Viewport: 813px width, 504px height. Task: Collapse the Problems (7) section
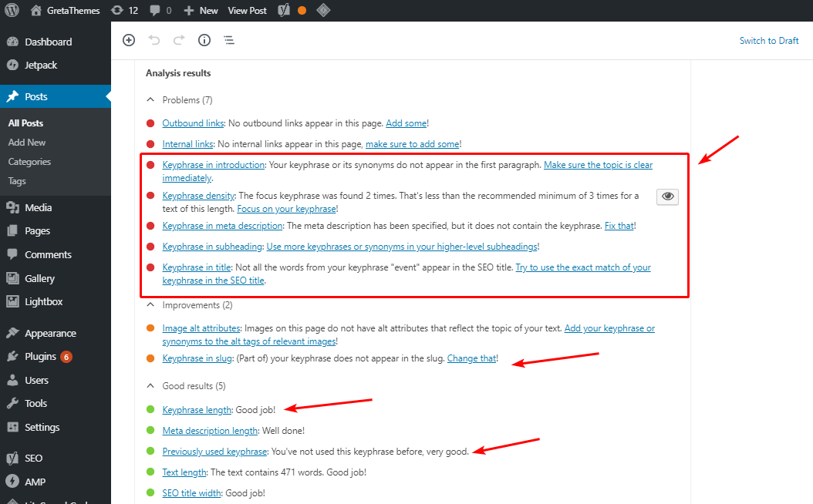click(150, 100)
